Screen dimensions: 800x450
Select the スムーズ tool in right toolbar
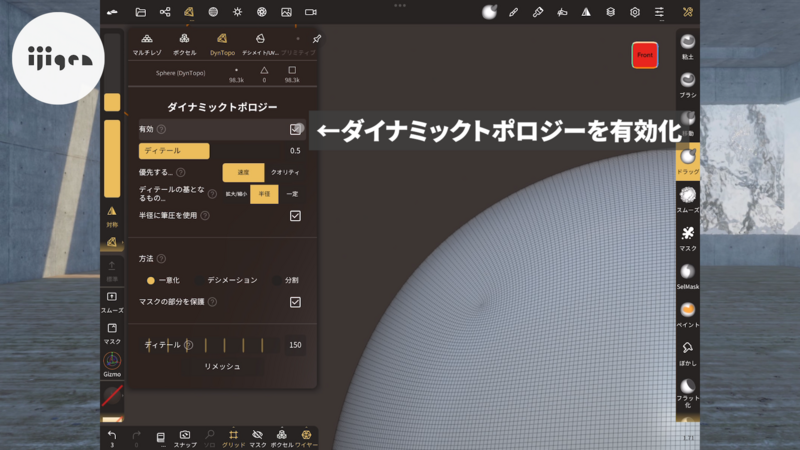coord(688,199)
